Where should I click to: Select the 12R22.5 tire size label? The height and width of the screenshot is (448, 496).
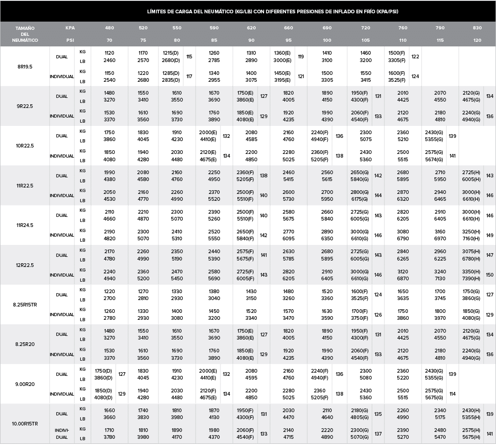coord(25,265)
